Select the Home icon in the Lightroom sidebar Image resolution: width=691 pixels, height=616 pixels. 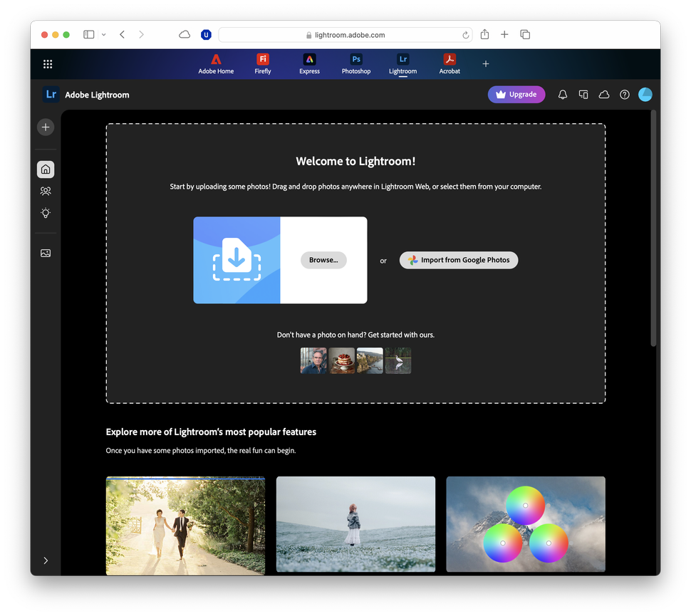(45, 169)
